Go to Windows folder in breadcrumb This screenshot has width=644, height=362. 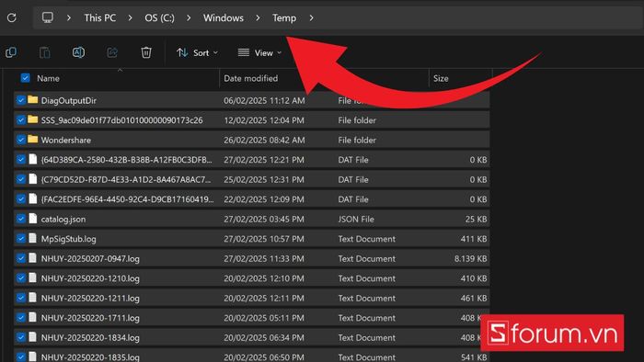point(224,17)
